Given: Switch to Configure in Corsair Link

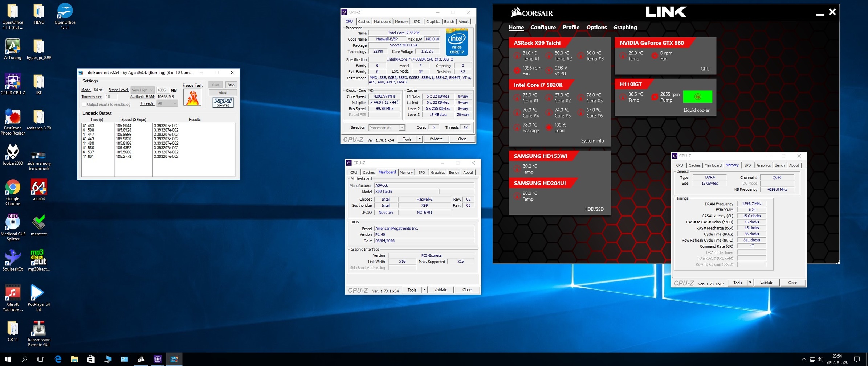Looking at the screenshot, I should (543, 27).
